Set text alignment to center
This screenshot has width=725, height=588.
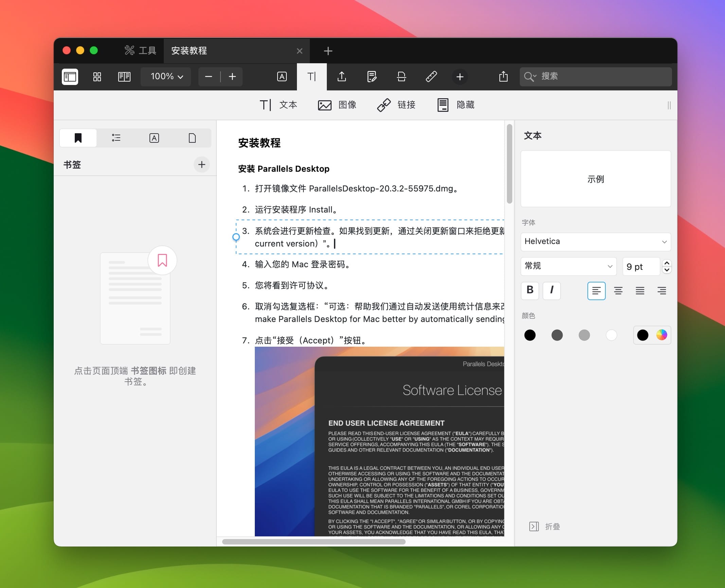click(x=618, y=291)
